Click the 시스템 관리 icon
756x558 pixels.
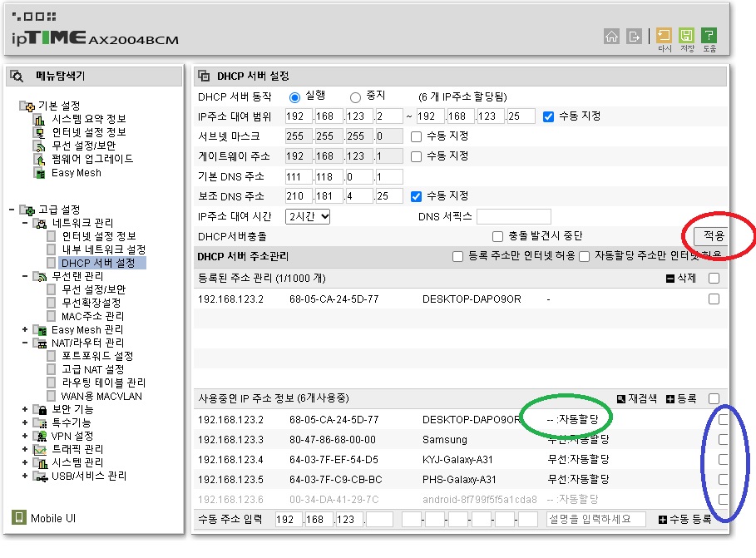click(x=40, y=463)
